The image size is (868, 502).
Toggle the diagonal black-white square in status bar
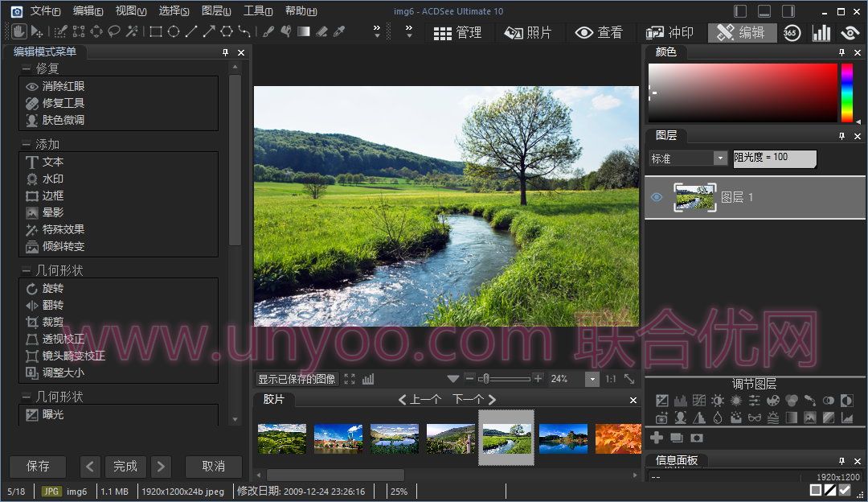coord(829,490)
